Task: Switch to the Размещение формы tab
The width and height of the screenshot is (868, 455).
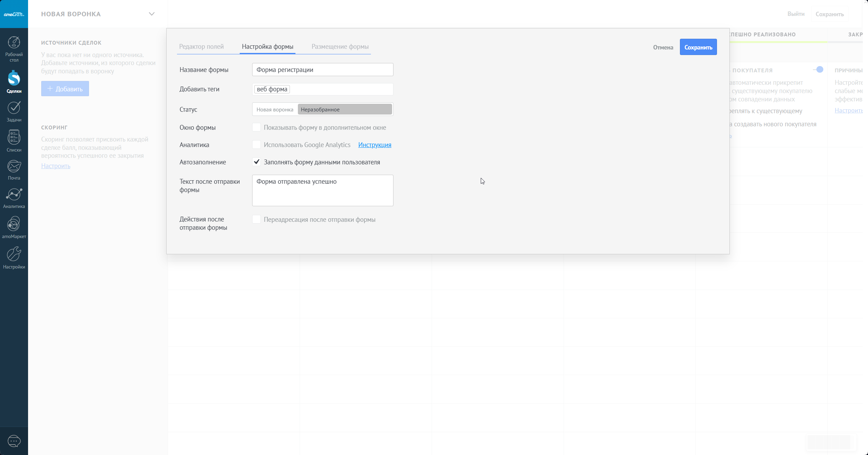Action: click(x=340, y=47)
